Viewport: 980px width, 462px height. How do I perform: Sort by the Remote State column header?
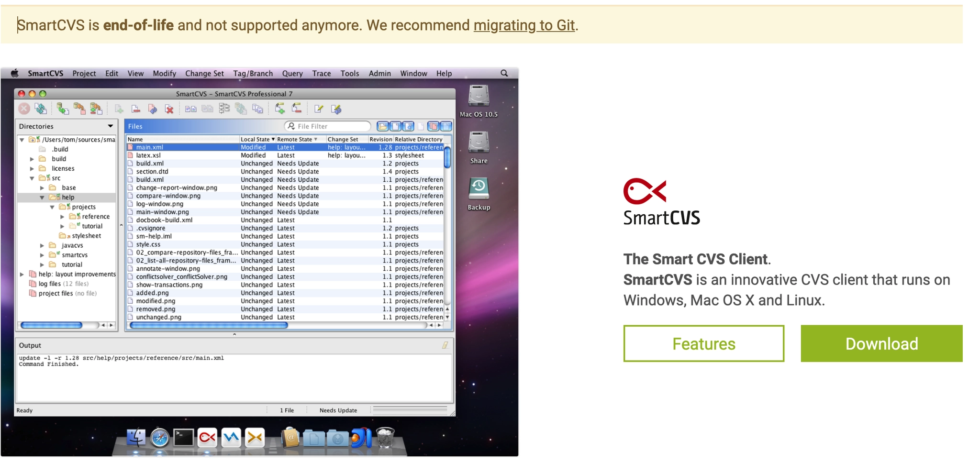(301, 139)
